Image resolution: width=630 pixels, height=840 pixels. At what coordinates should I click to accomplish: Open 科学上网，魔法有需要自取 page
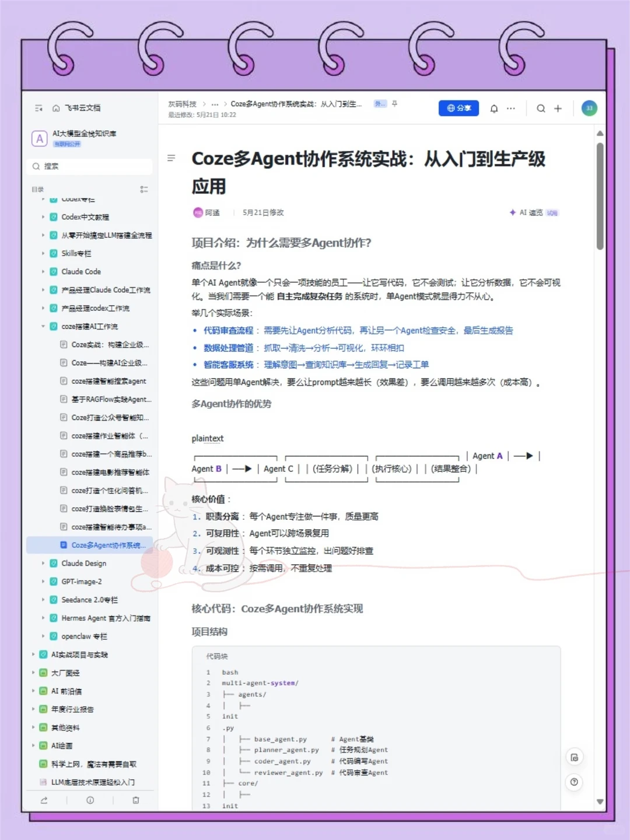[93, 764]
